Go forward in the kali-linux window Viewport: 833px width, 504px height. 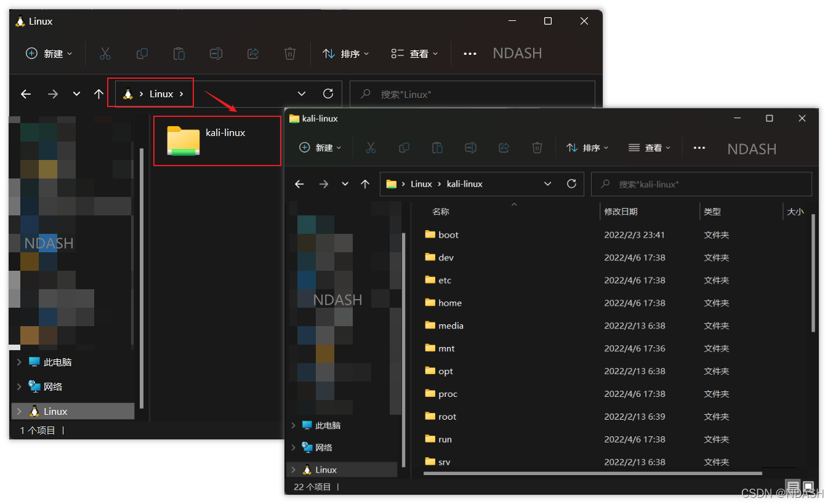tap(323, 184)
